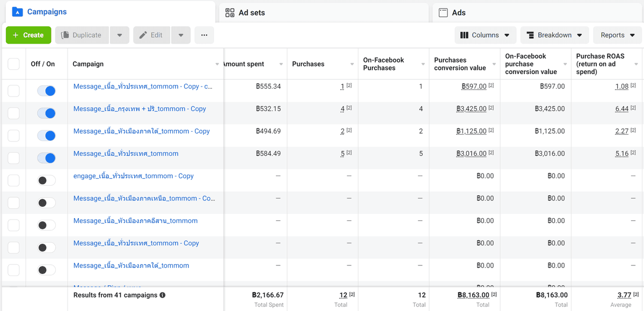The image size is (644, 311).
Task: Click the 6.44 ROAS value
Action: [622, 109]
